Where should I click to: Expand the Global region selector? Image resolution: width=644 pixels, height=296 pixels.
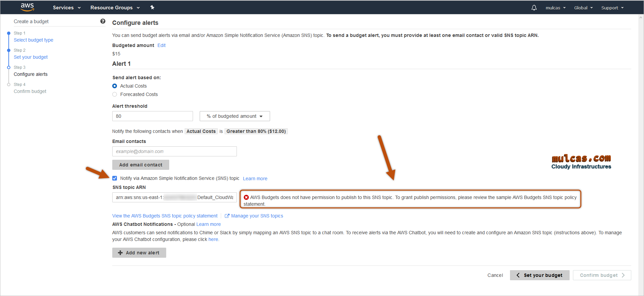pos(583,8)
